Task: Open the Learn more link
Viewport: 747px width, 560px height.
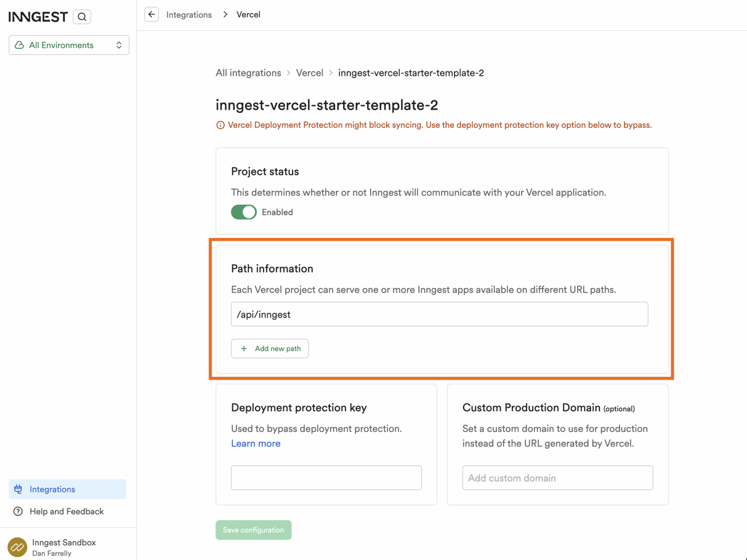Action: [x=256, y=443]
